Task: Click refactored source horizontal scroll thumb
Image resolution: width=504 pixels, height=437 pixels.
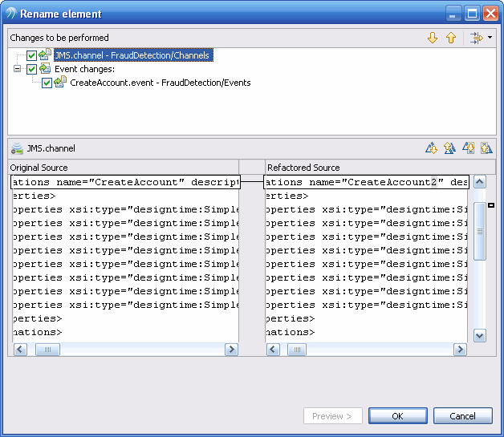Action: click(297, 350)
